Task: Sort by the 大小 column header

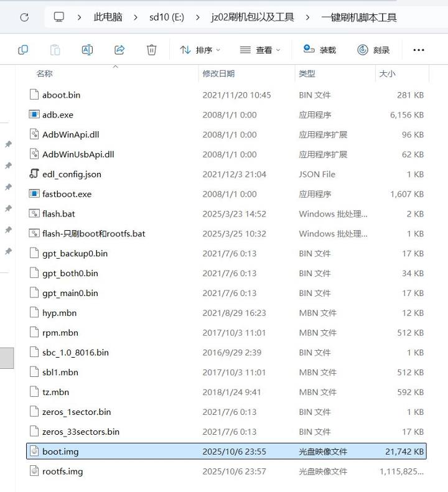Action: pyautogui.click(x=387, y=74)
